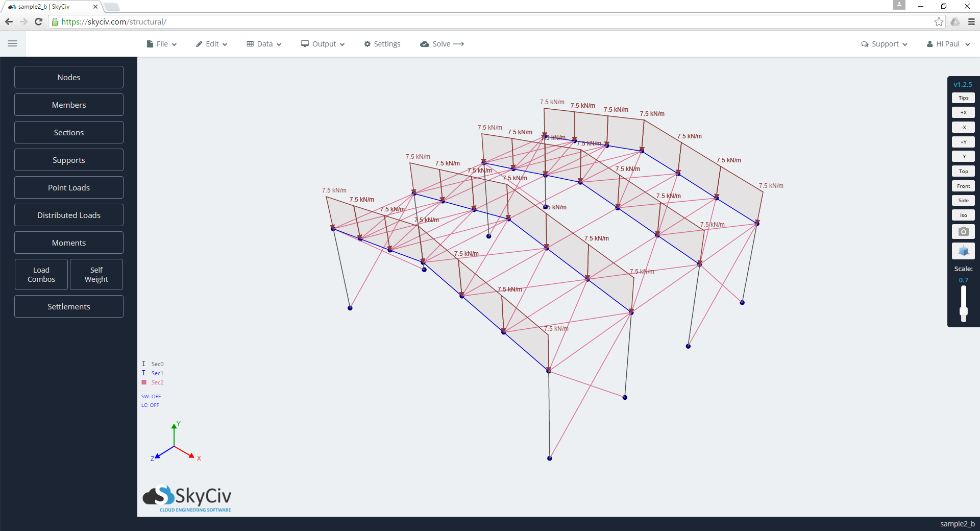Select the Front view button
This screenshot has width=980, height=531.
coord(963,186)
